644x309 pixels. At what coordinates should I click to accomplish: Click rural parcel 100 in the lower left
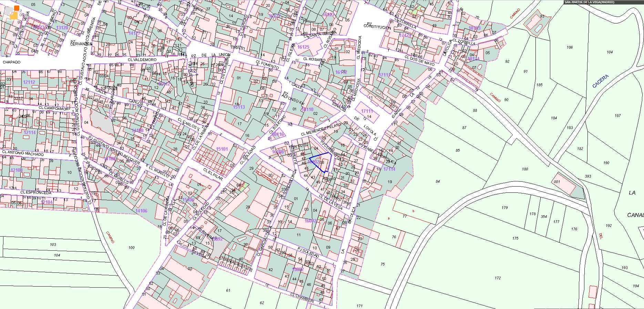(x=131, y=248)
